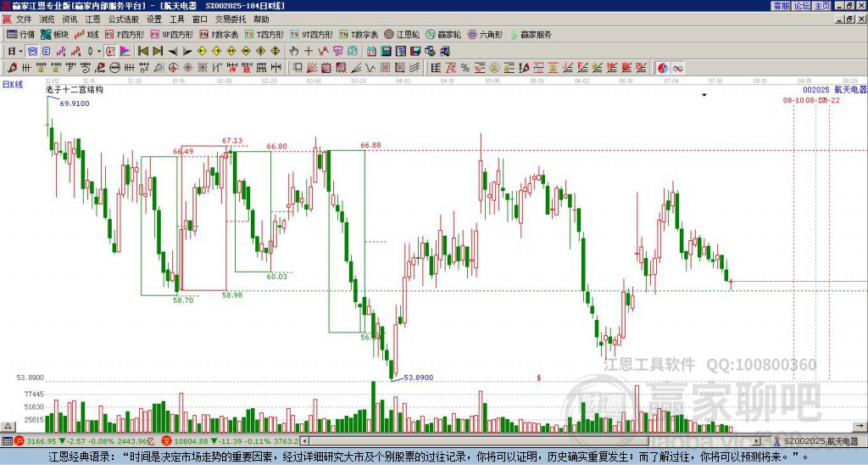Open the 日 period dropdown

15,52
